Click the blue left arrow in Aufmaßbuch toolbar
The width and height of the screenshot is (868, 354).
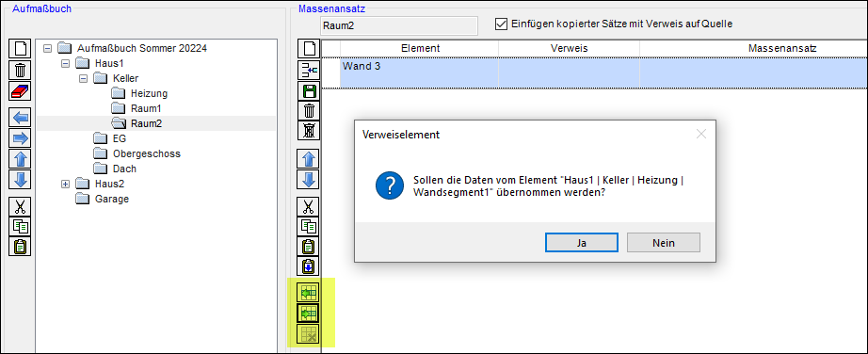point(20,118)
